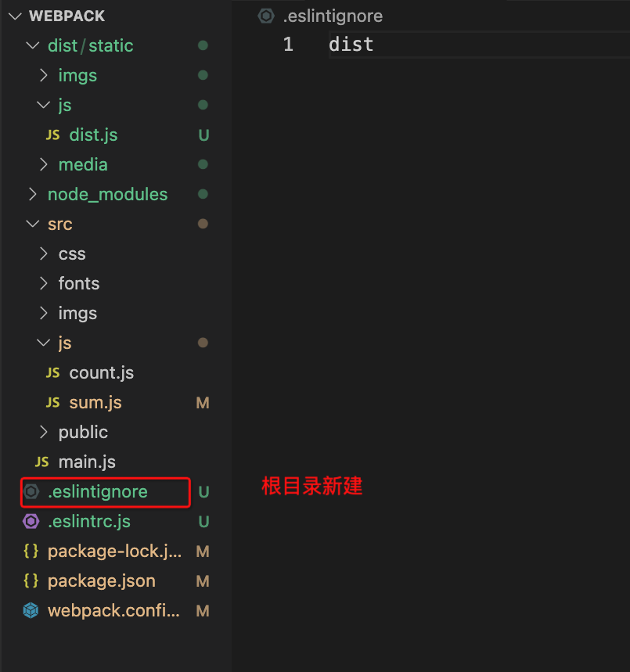Viewport: 630px width, 672px height.
Task: Collapse the src folder
Action: pyautogui.click(x=31, y=224)
